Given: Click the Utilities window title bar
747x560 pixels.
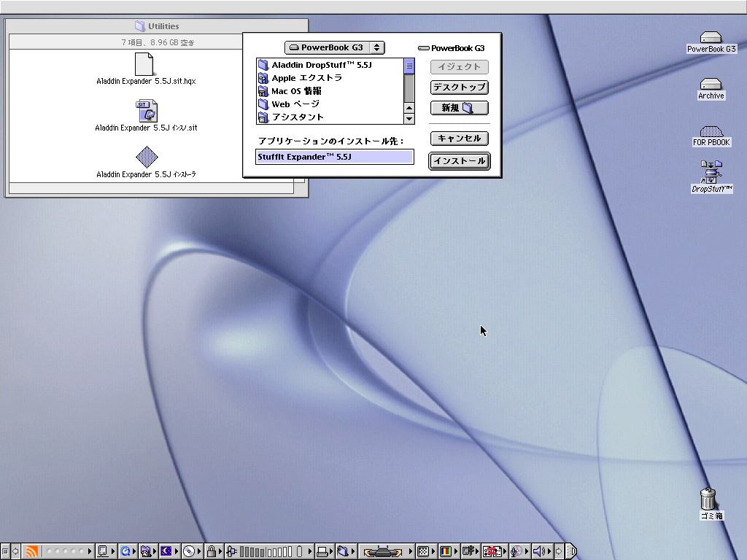Looking at the screenshot, I should (156, 26).
